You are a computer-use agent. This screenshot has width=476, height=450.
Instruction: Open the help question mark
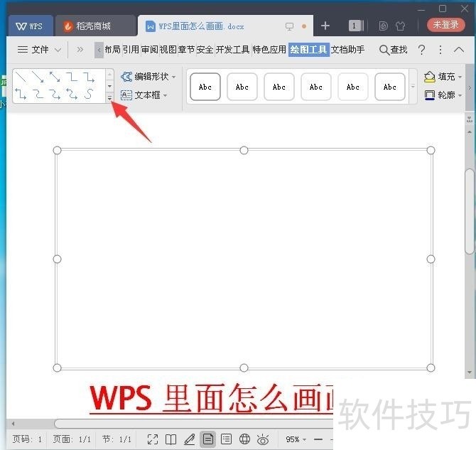click(x=421, y=50)
